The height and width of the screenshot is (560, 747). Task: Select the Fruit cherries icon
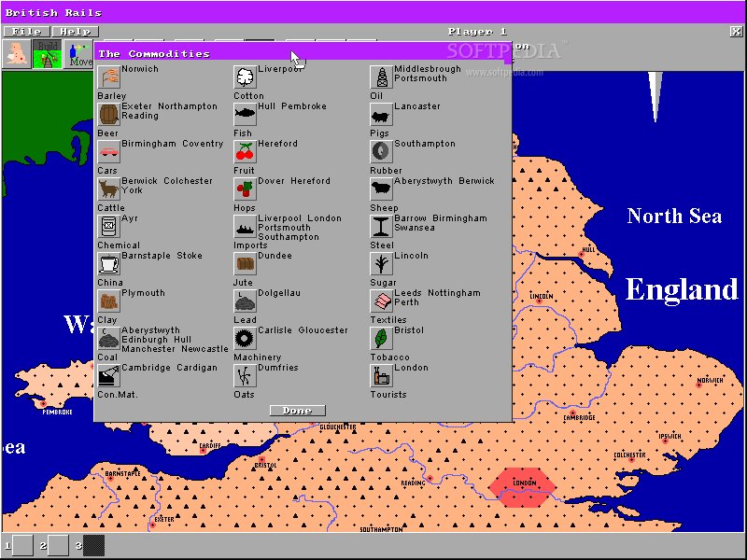246,152
